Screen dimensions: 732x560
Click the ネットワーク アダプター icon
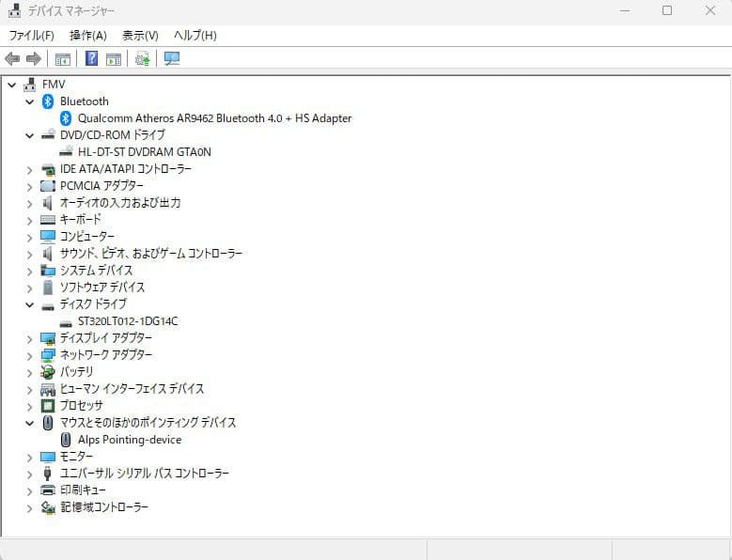[x=48, y=355]
